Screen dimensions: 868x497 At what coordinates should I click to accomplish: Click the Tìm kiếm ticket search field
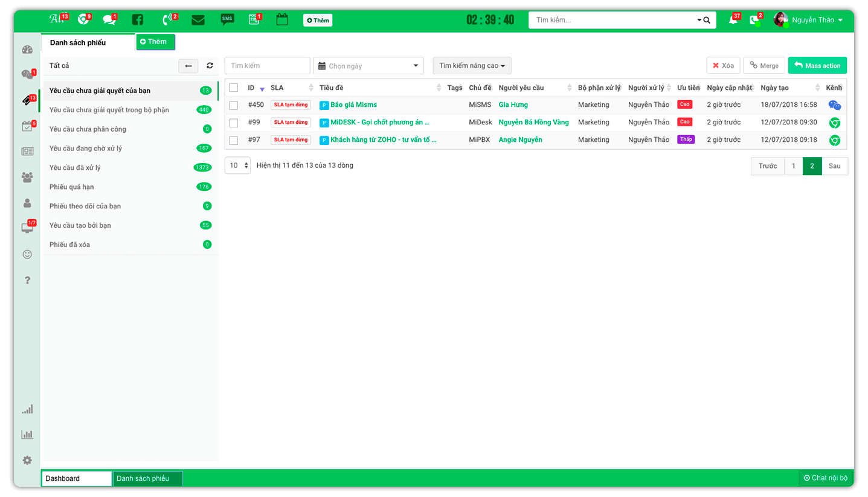[x=268, y=66]
